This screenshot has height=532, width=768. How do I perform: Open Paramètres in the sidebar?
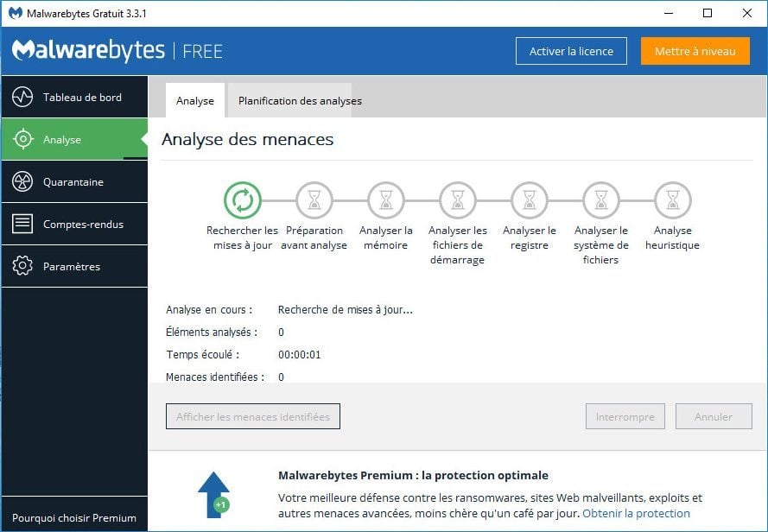tap(74, 266)
